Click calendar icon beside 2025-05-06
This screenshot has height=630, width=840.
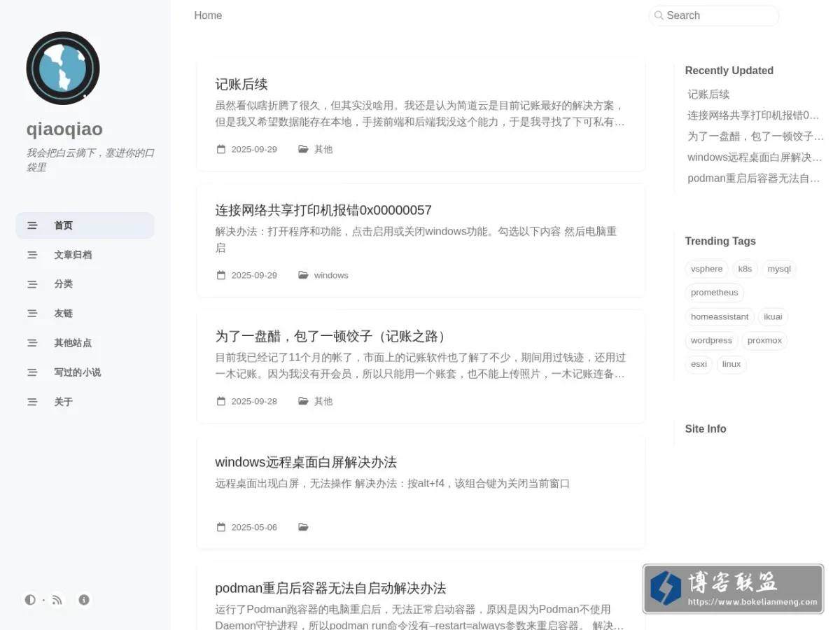click(x=221, y=527)
